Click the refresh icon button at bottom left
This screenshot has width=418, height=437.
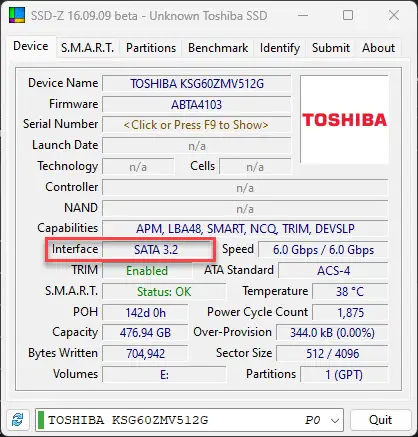coord(17,420)
